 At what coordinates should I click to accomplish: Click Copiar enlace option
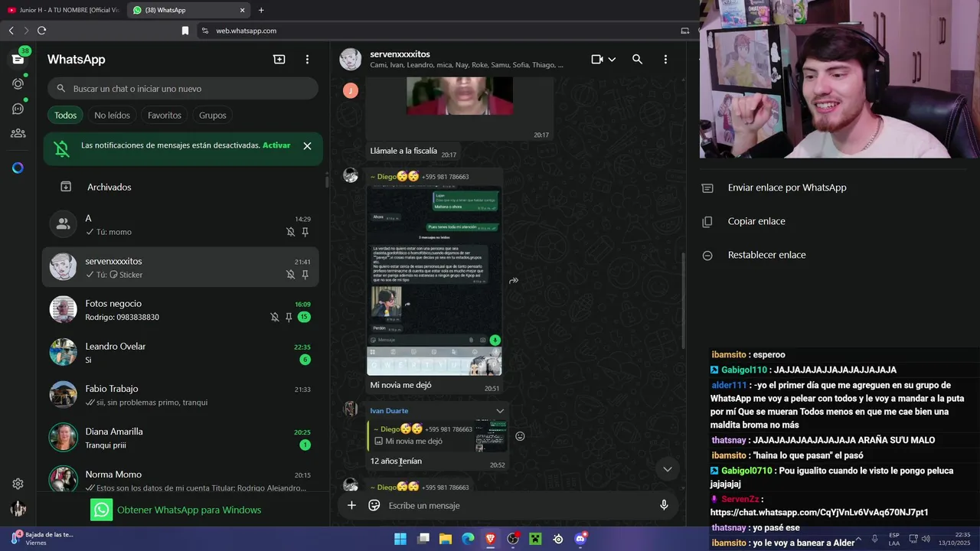(756, 221)
